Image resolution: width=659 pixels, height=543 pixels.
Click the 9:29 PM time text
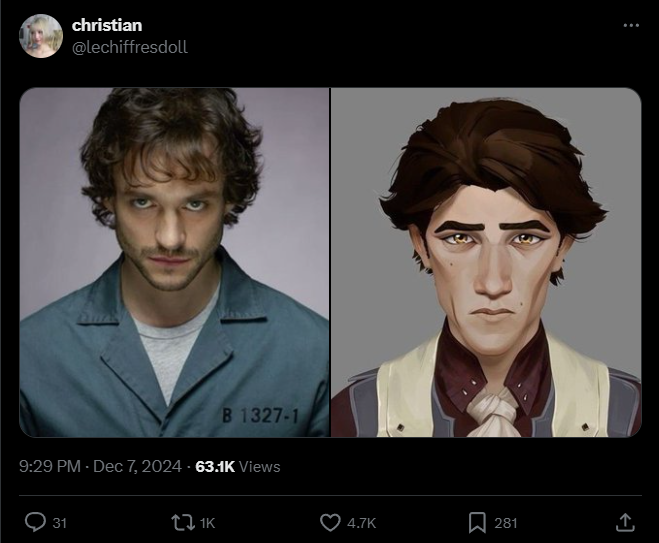click(x=50, y=466)
